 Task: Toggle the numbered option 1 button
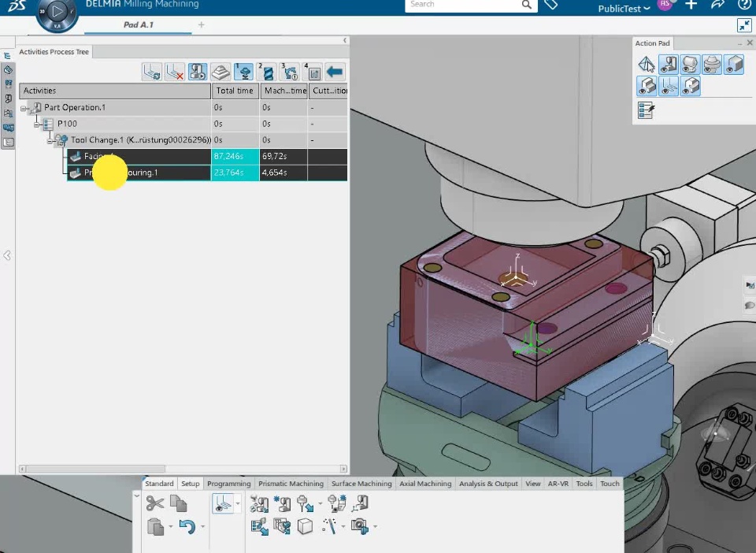(243, 72)
